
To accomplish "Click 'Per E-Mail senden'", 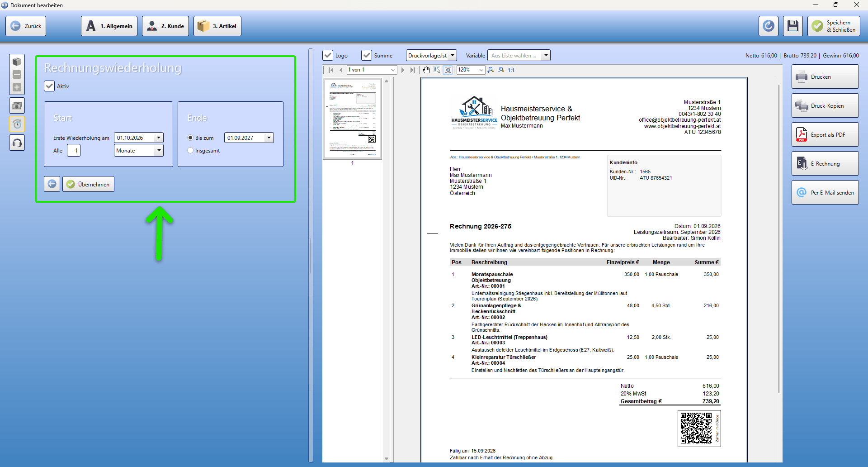I will [825, 193].
